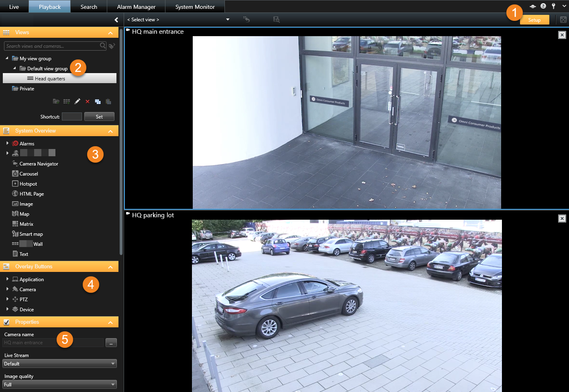Viewport: 569px width, 392px height.
Task: Open the Live Stream dropdown
Action: tap(60, 363)
